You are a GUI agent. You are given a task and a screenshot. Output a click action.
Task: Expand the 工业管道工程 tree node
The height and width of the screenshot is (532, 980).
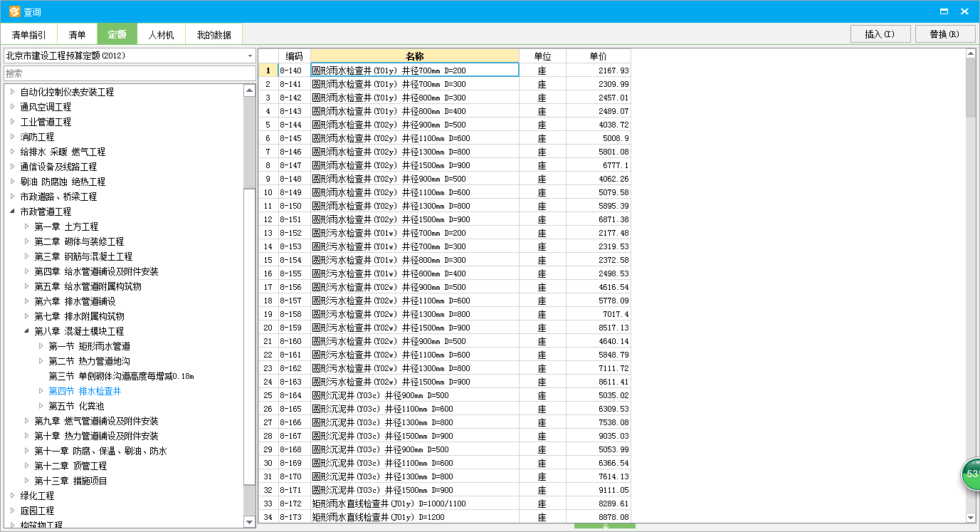click(x=12, y=122)
